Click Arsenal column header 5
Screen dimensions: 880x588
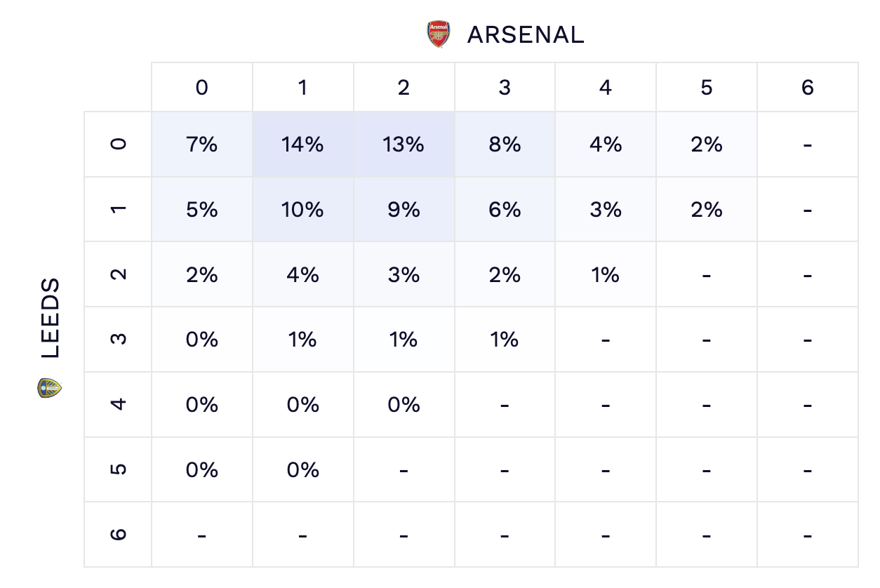click(706, 88)
